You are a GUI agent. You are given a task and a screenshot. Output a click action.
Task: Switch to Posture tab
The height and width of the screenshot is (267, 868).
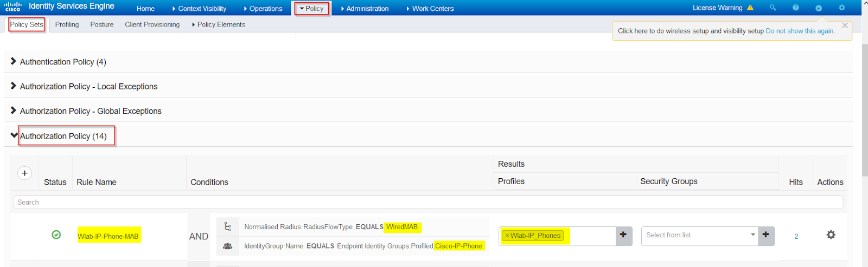(x=102, y=24)
